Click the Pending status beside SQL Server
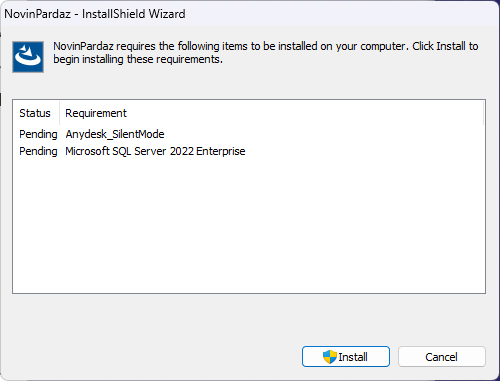The width and height of the screenshot is (500, 381). tap(38, 151)
